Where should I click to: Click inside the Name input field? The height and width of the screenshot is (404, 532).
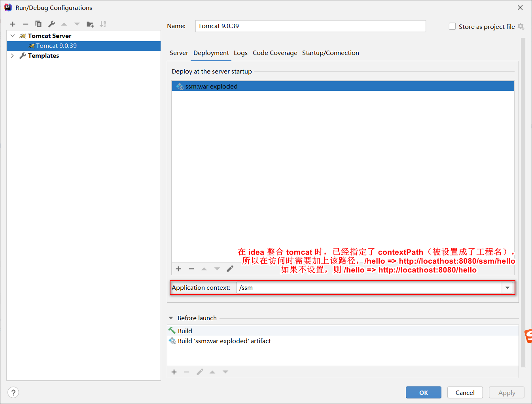(310, 26)
